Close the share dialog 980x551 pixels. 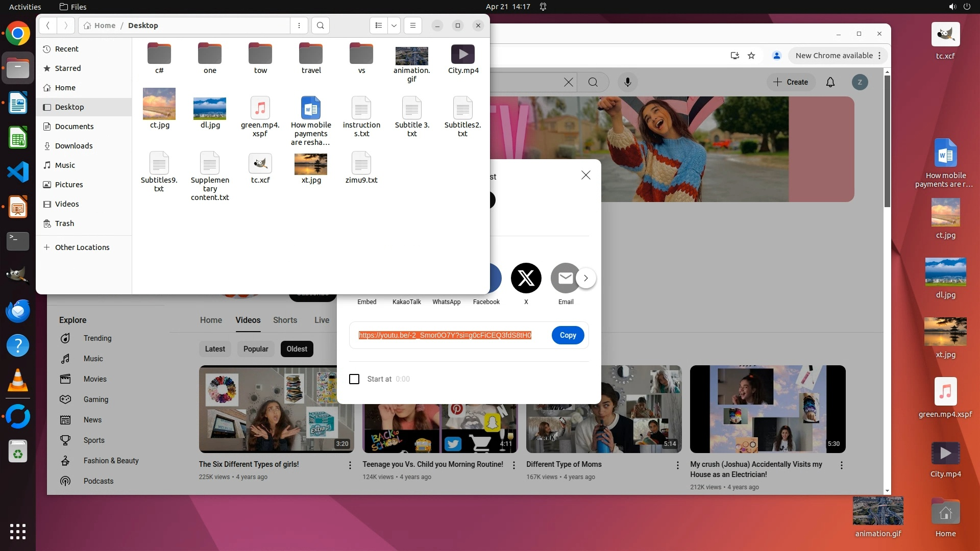(x=586, y=175)
